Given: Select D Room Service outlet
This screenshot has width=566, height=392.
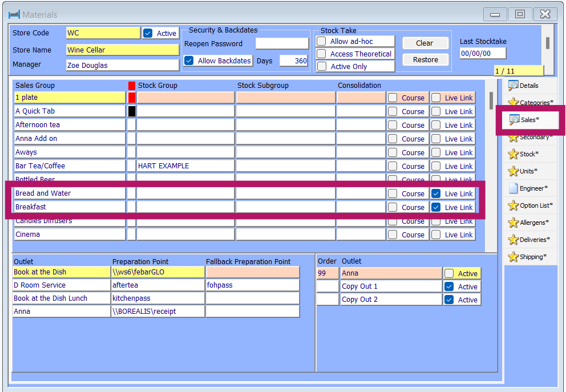Looking at the screenshot, I should pos(62,285).
